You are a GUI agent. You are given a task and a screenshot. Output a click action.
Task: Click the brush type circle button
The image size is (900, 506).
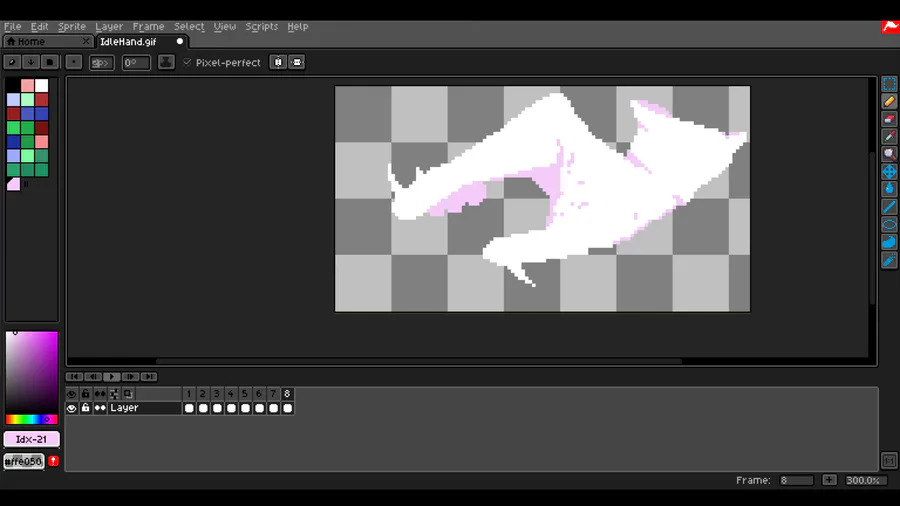[x=12, y=62]
